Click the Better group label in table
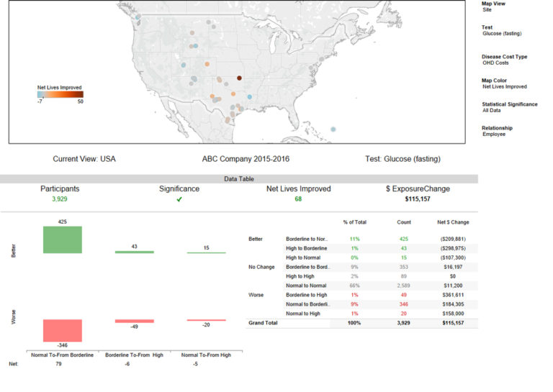The width and height of the screenshot is (553, 392). (x=256, y=239)
